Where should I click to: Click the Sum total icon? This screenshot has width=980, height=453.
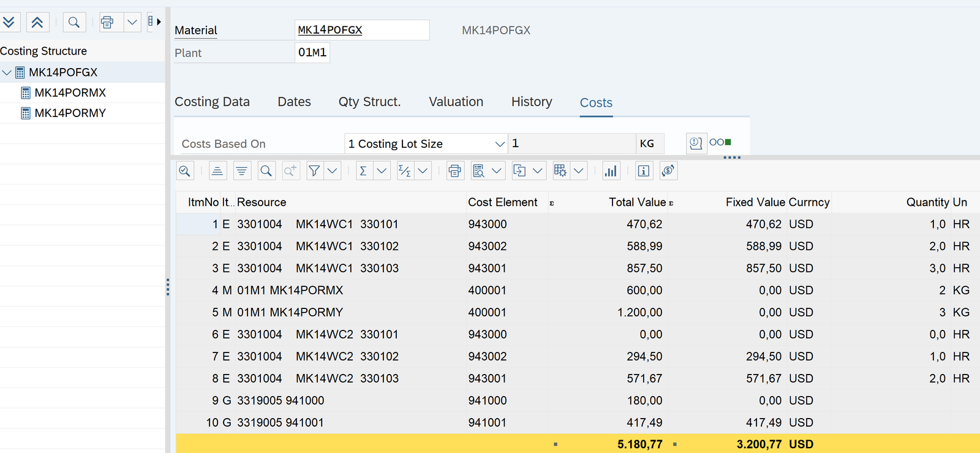click(x=364, y=171)
